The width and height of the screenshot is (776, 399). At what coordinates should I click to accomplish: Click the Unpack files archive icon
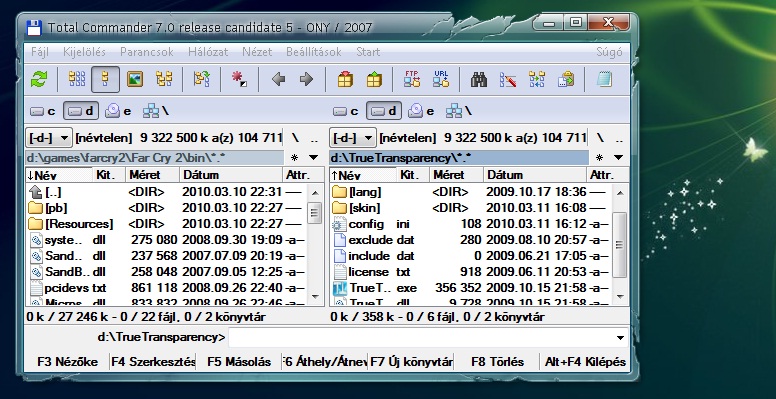click(374, 79)
